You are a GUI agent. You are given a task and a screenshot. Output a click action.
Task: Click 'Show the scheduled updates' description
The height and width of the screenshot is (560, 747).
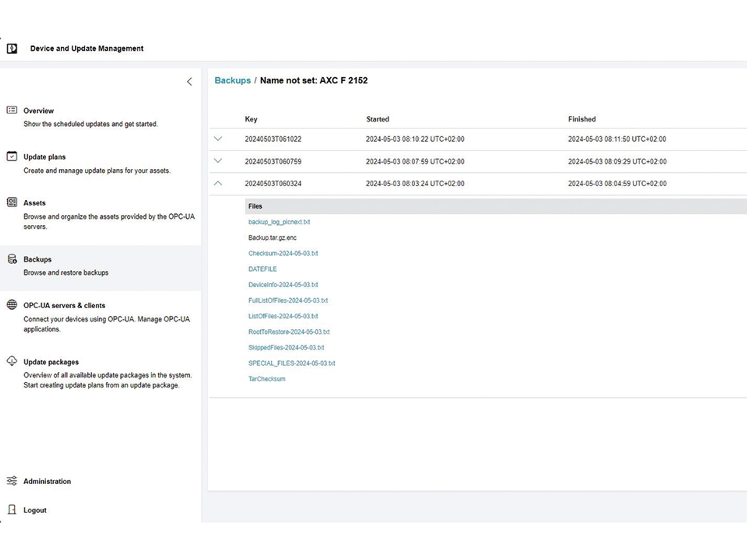click(90, 124)
